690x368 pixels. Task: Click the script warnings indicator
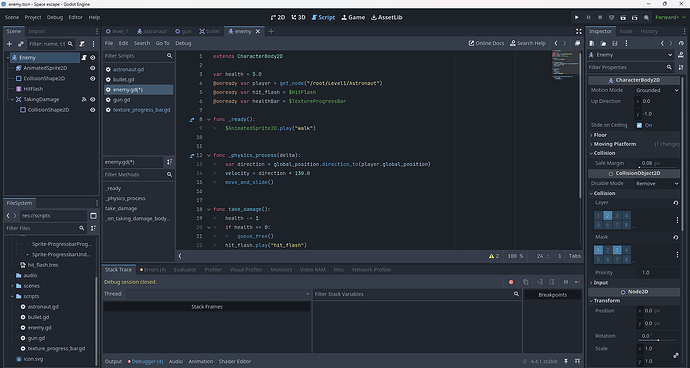(x=494, y=256)
